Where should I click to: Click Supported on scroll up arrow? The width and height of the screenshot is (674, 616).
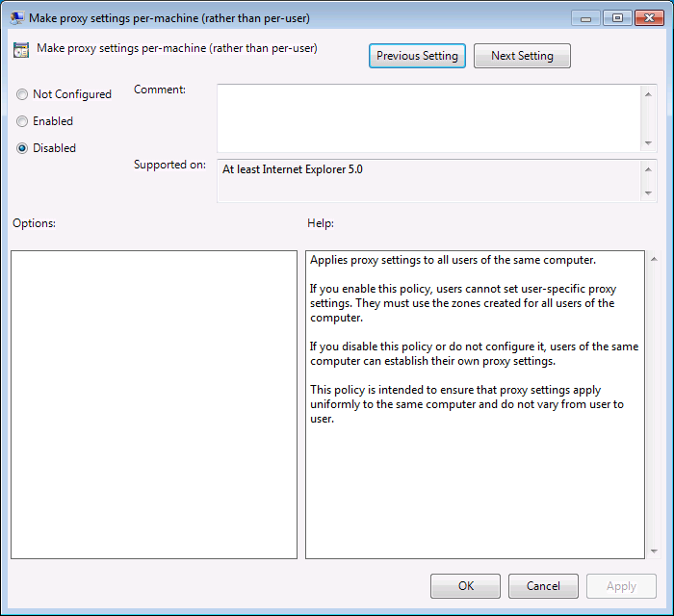[648, 169]
